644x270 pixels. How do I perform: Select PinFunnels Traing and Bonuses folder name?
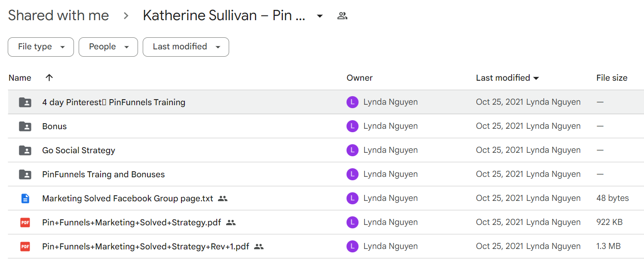tap(104, 174)
